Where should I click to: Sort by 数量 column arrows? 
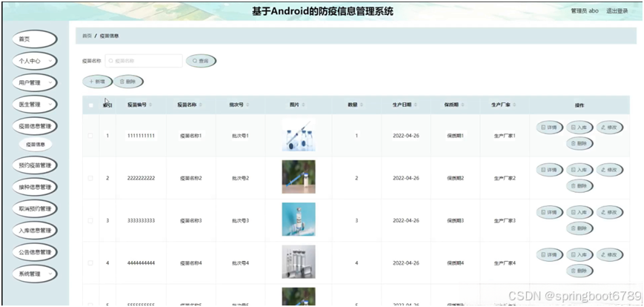[x=362, y=105]
